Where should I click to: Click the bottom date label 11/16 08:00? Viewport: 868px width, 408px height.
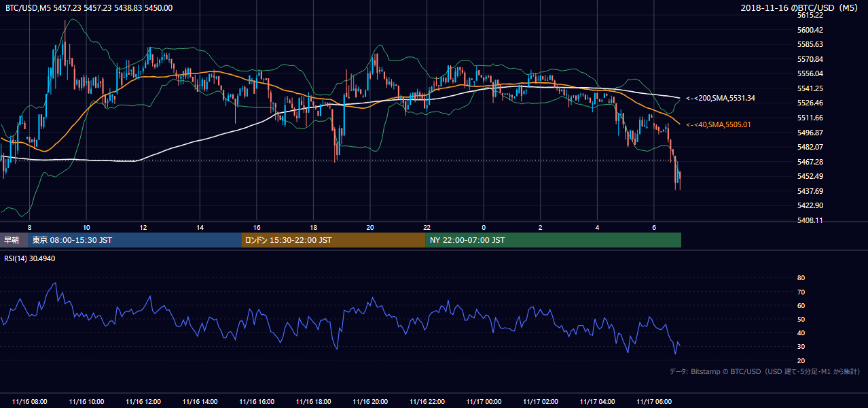pos(30,402)
